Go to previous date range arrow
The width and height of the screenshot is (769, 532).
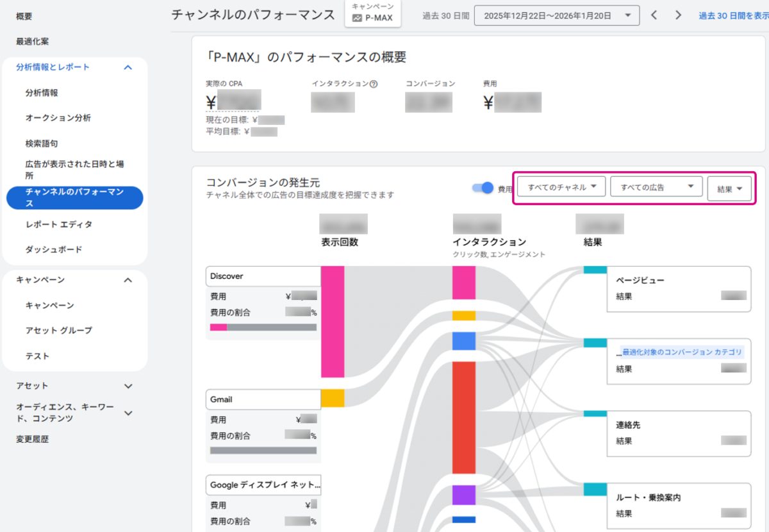(654, 15)
